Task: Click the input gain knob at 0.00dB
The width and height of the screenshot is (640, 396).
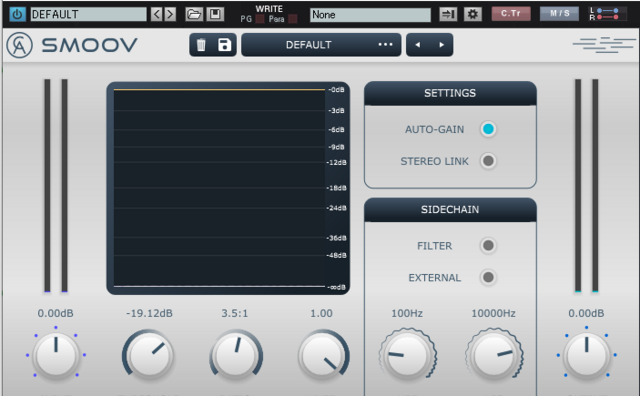Action: click(x=56, y=355)
